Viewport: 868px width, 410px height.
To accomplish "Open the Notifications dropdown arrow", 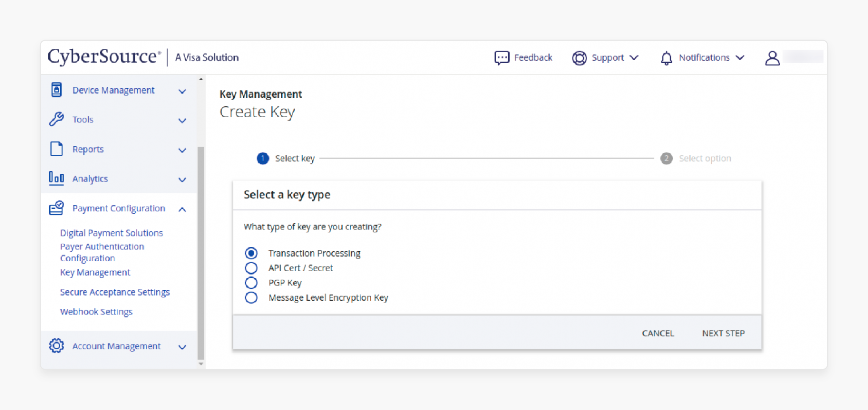I will (x=740, y=58).
